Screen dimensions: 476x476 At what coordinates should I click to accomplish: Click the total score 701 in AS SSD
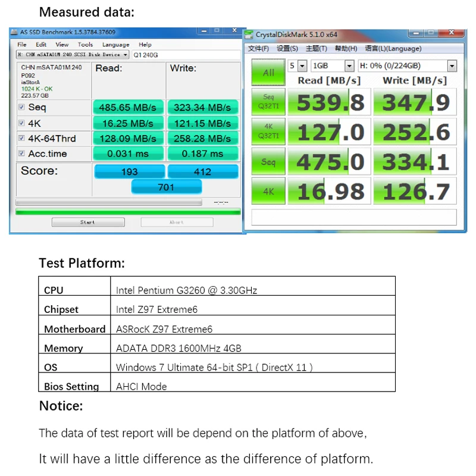pyautogui.click(x=167, y=187)
